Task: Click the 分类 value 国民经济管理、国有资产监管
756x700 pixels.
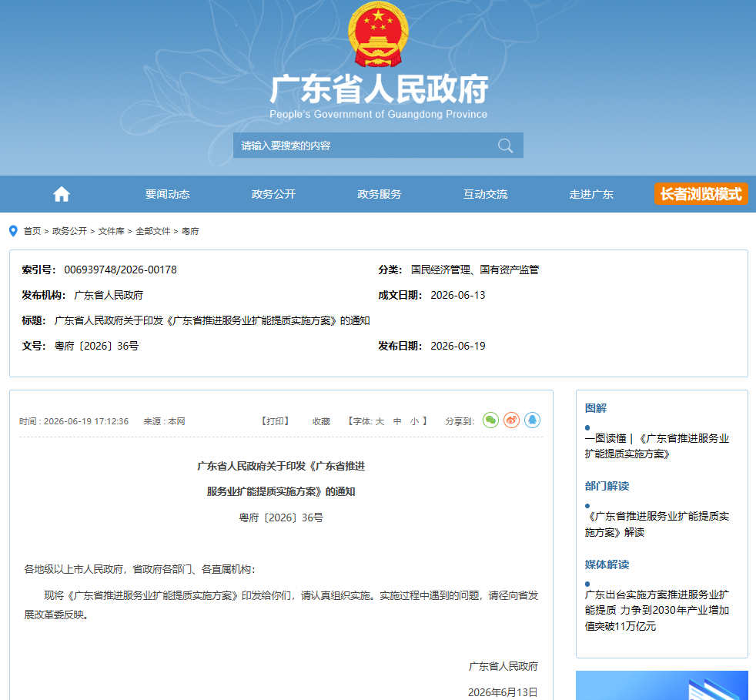Action: [x=475, y=270]
